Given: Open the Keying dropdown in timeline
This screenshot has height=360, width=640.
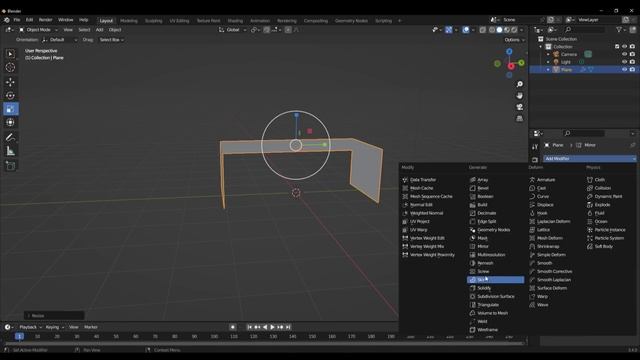Looking at the screenshot, I should click(x=54, y=327).
